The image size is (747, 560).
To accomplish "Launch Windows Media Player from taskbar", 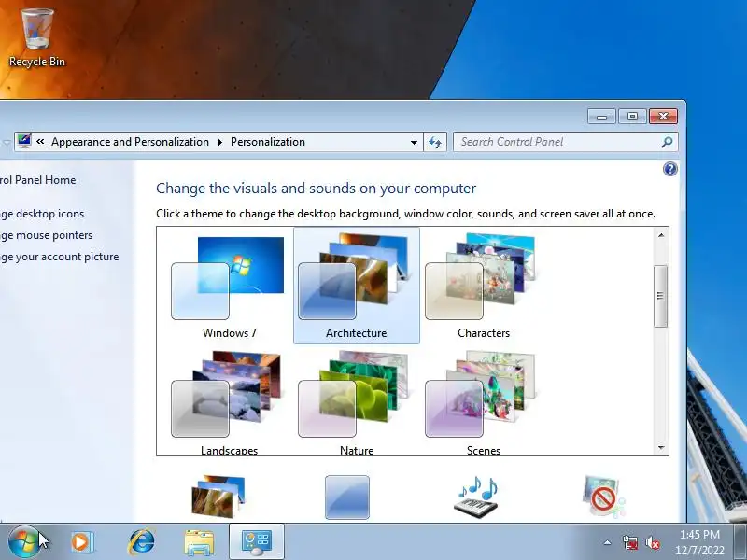I will [82, 542].
